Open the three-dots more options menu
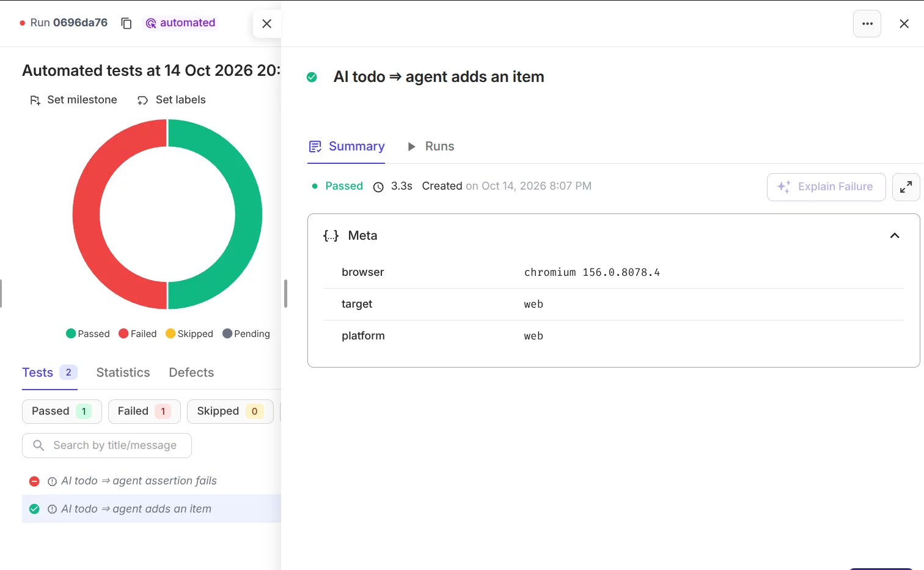This screenshot has width=924, height=570. pyautogui.click(x=867, y=23)
